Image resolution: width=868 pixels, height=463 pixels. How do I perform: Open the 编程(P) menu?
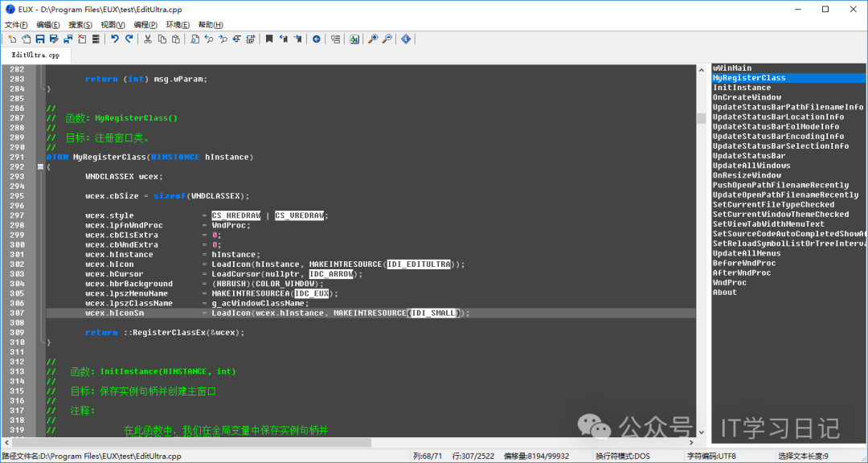145,25
